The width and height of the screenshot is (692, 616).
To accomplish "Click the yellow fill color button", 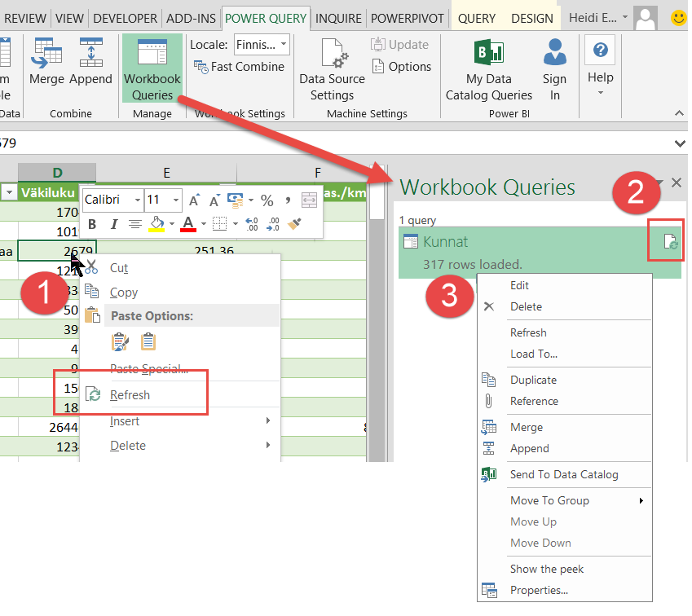I will click(154, 224).
